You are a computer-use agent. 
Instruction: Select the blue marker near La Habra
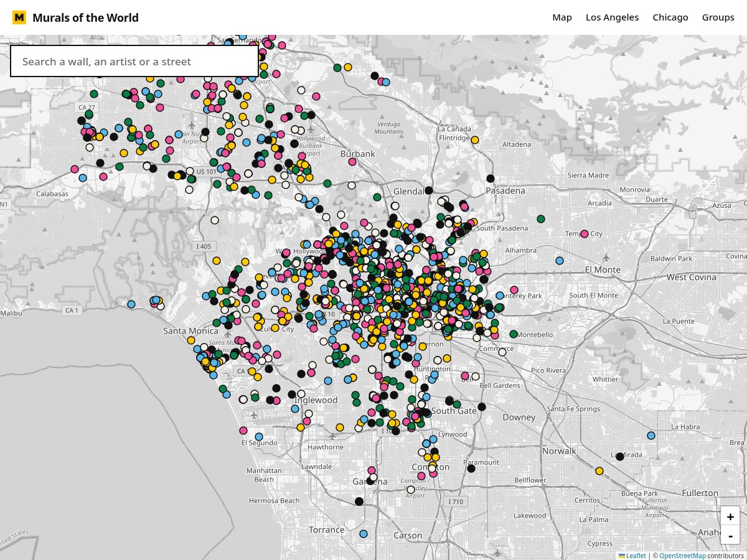pyautogui.click(x=651, y=436)
